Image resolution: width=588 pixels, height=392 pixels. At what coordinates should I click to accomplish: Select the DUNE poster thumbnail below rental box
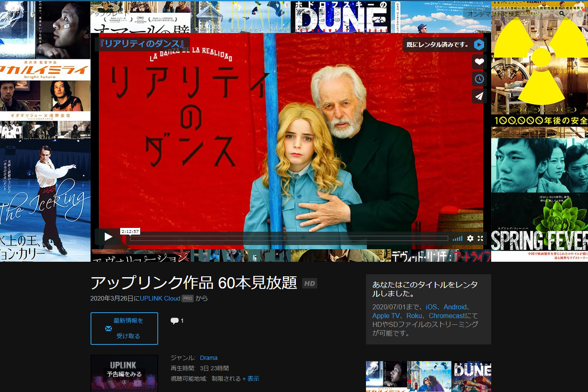[472, 377]
